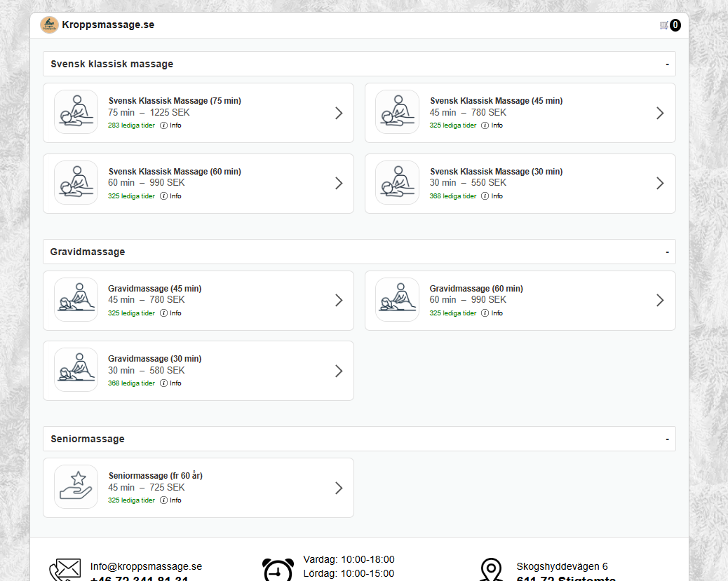Collapse the Seniormassage section
The height and width of the screenshot is (581, 728).
point(666,438)
